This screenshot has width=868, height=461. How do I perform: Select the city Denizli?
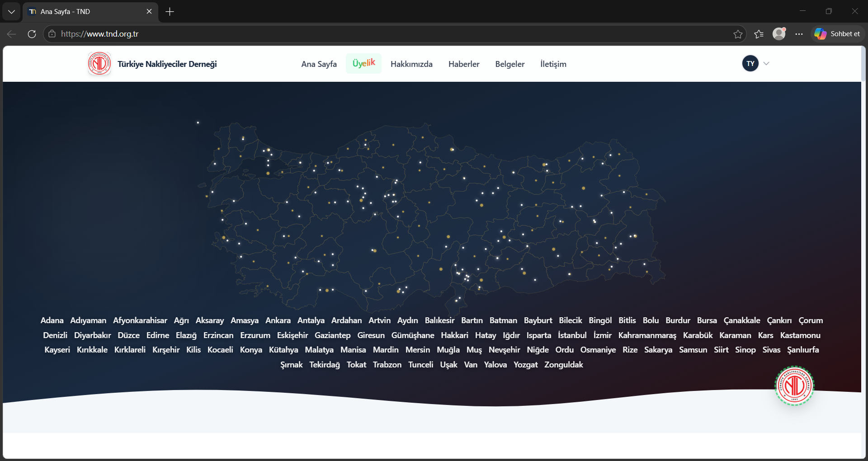[55, 335]
